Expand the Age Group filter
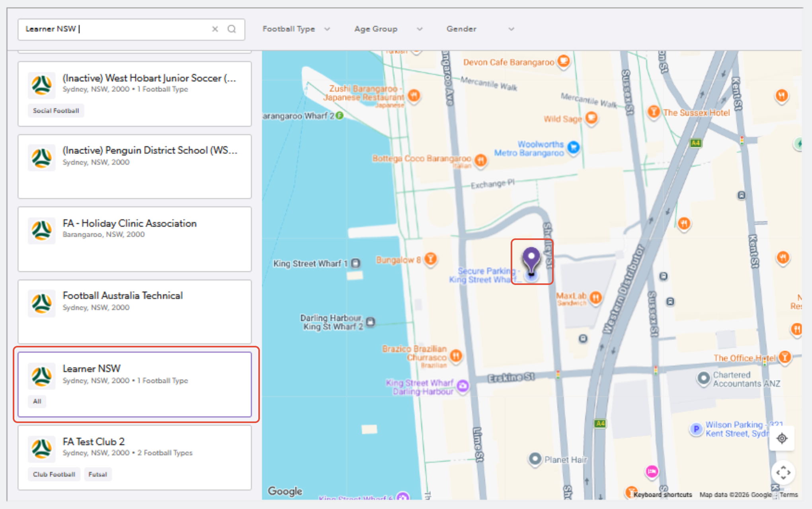 [388, 29]
